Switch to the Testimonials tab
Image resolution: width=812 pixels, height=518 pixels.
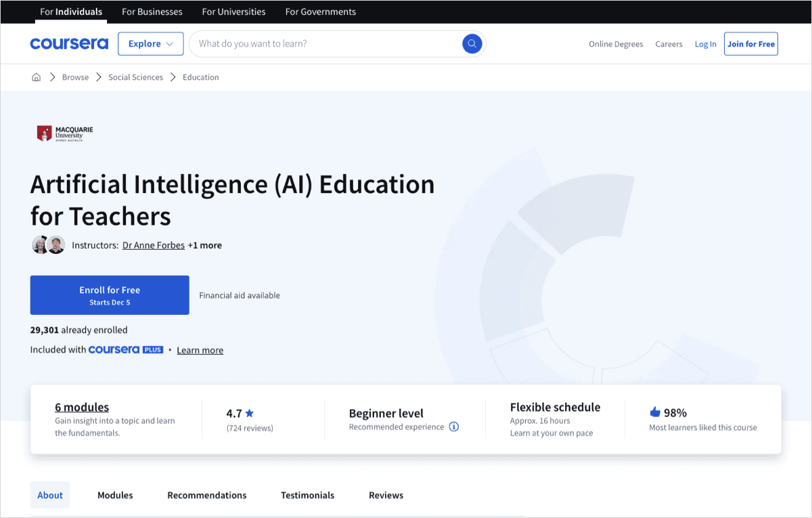[x=308, y=495]
